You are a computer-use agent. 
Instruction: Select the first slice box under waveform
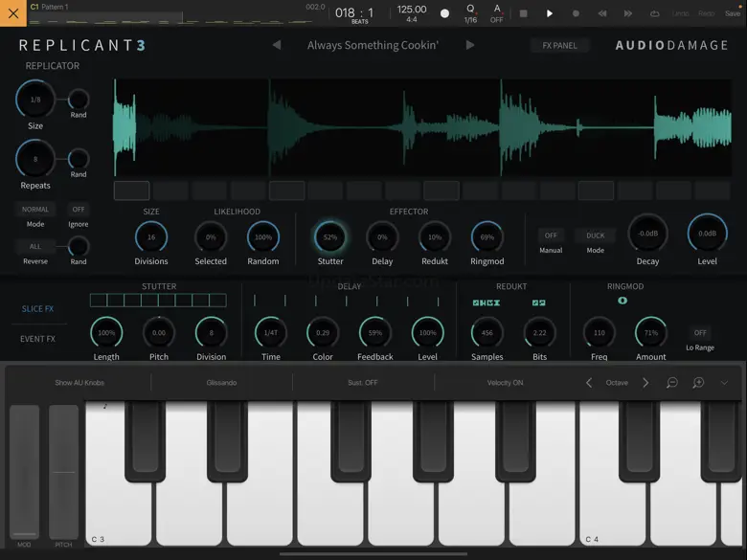point(131,190)
